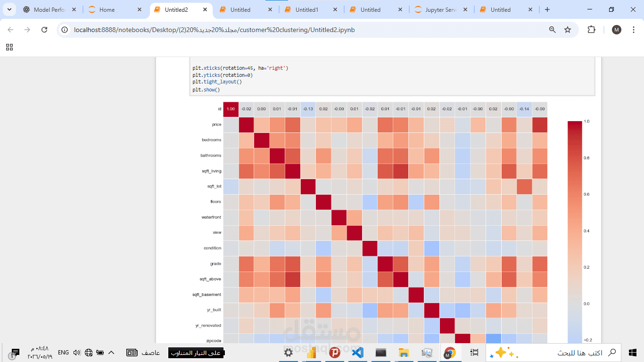Image resolution: width=644 pixels, height=362 pixels.
Task: Click the Task View icon in the taskbar
Action: (475, 353)
